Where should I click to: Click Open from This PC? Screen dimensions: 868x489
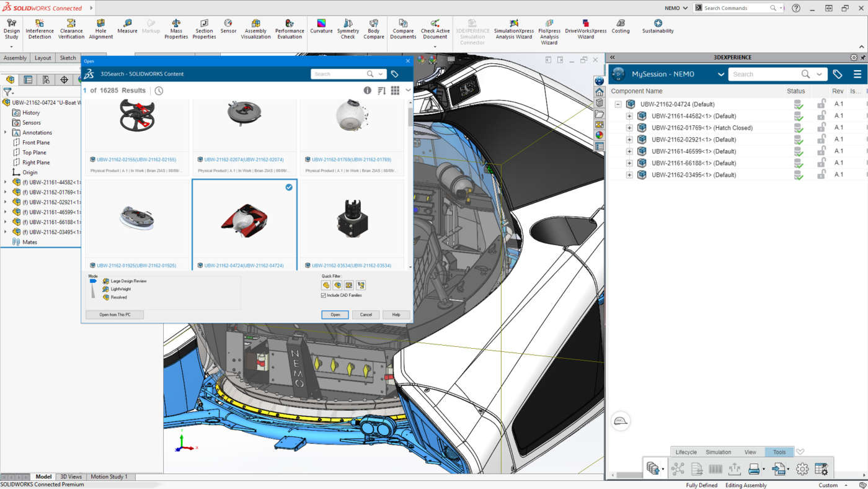point(114,314)
